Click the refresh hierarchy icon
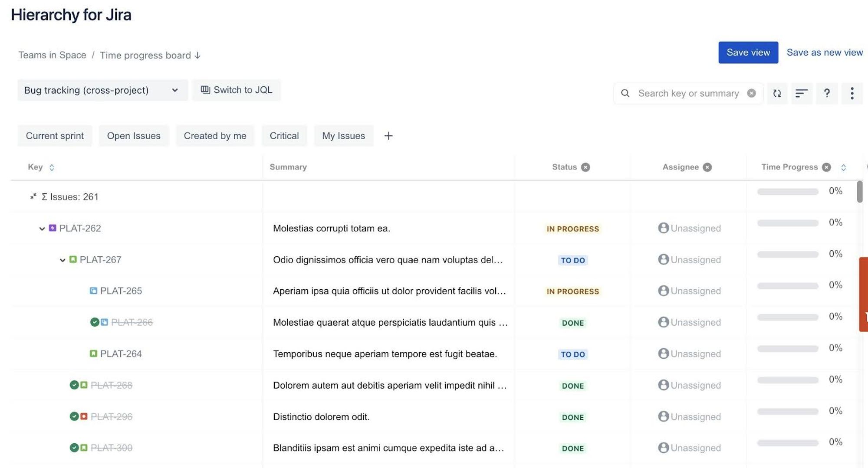This screenshot has height=468, width=868. tap(777, 93)
